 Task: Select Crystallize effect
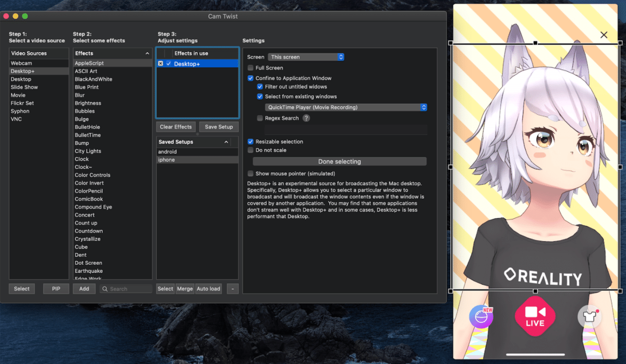pos(112,239)
